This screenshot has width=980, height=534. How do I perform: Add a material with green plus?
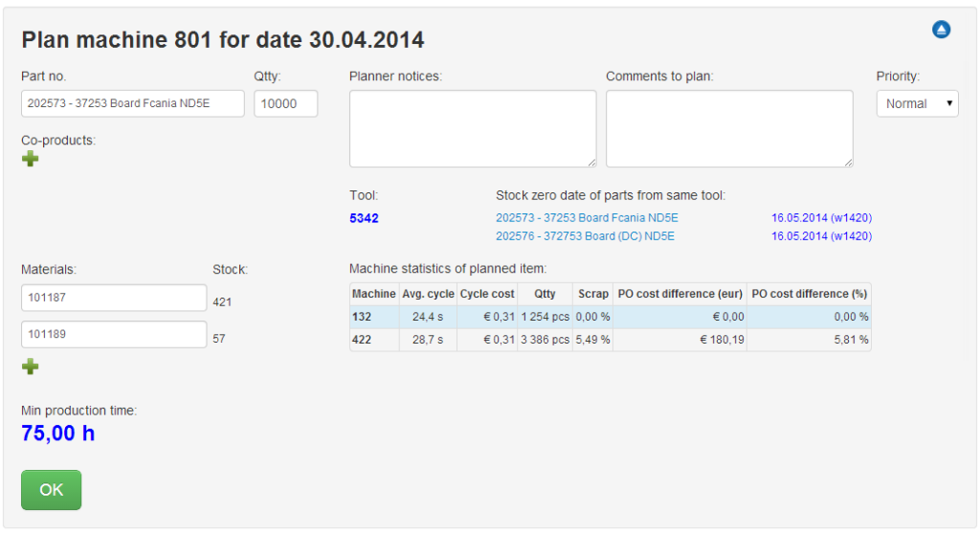30,367
